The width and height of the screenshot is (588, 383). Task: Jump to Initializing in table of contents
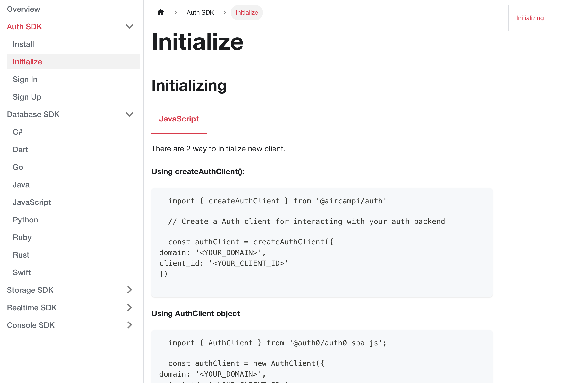point(530,18)
